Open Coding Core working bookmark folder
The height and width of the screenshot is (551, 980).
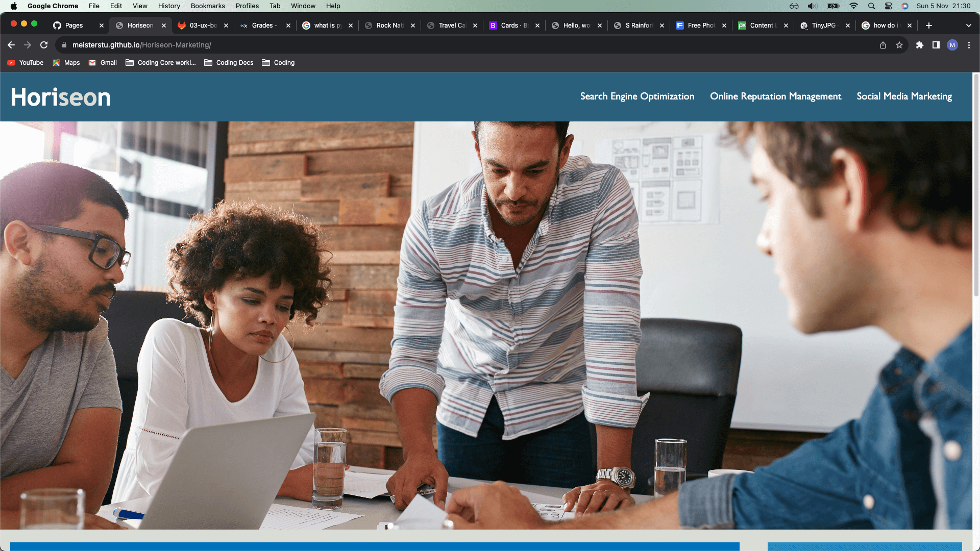[x=161, y=63]
